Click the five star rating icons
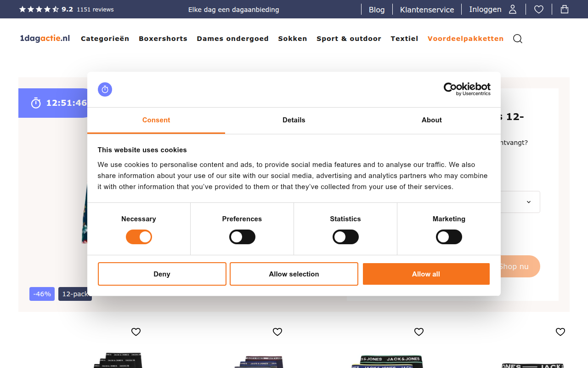 (39, 9)
